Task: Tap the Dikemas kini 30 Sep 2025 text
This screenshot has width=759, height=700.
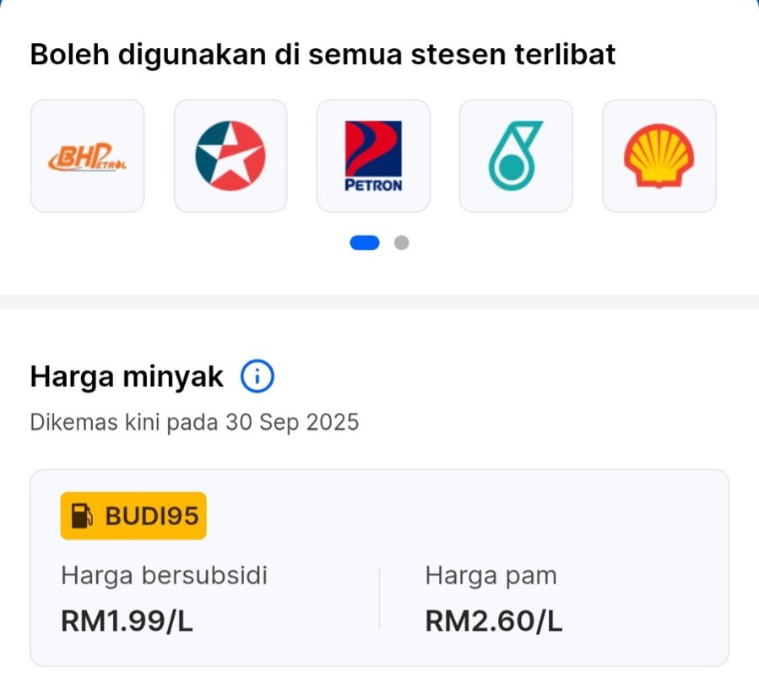Action: [194, 421]
